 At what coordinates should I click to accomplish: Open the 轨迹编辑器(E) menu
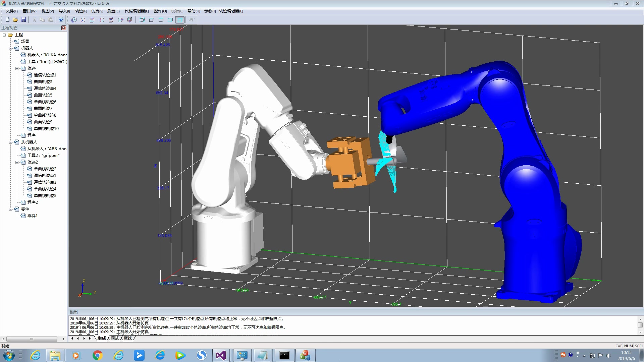pos(231,11)
